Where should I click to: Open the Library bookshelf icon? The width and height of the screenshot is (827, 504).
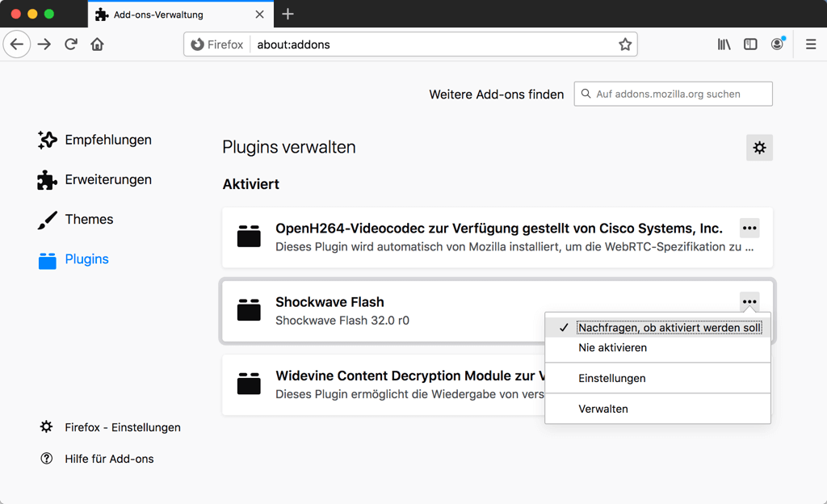tap(724, 44)
